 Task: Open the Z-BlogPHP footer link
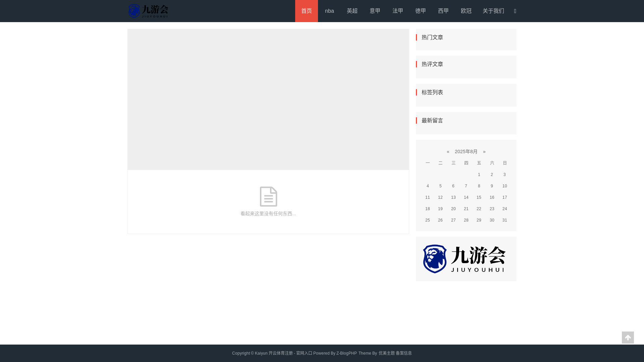pyautogui.click(x=346, y=353)
